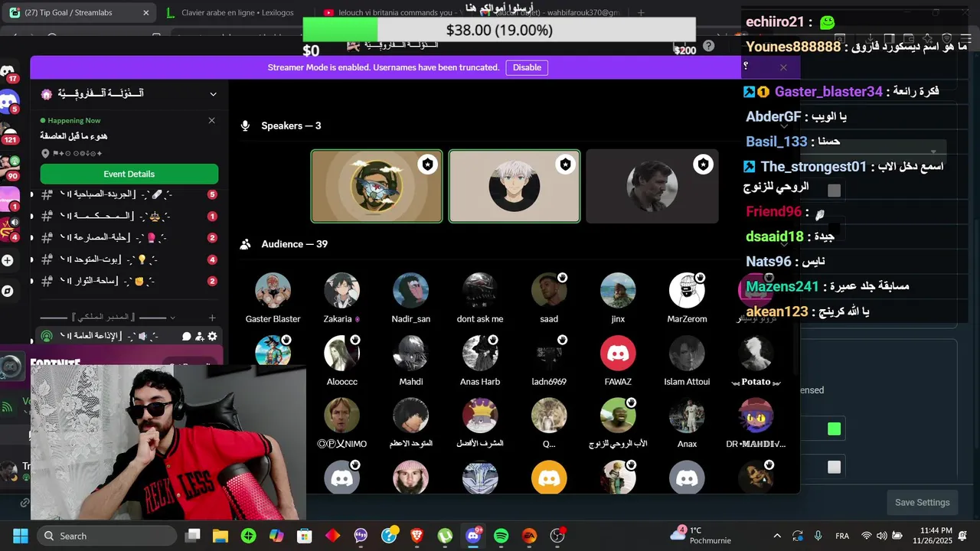Click FAWAZ audience avatar

point(618,354)
